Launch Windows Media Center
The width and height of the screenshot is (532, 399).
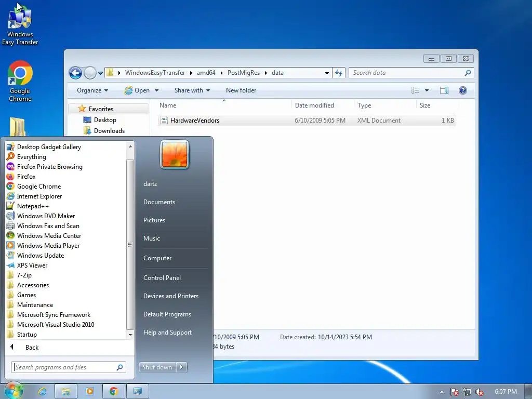tap(49, 235)
